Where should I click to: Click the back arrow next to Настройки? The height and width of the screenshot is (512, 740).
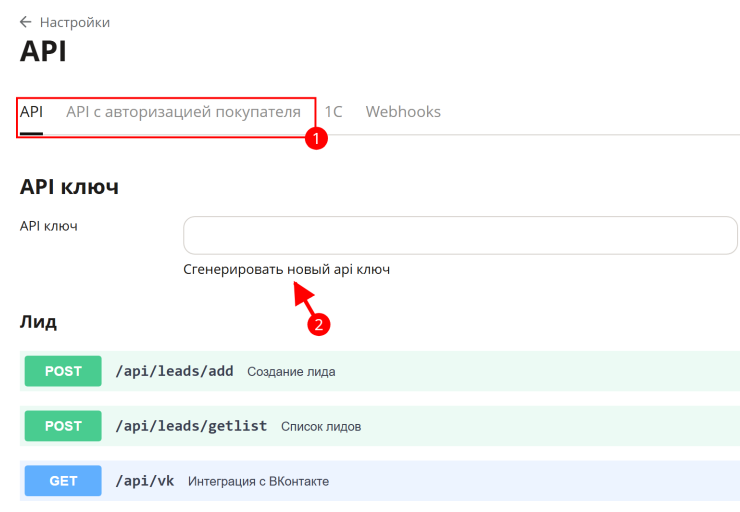coord(25,22)
